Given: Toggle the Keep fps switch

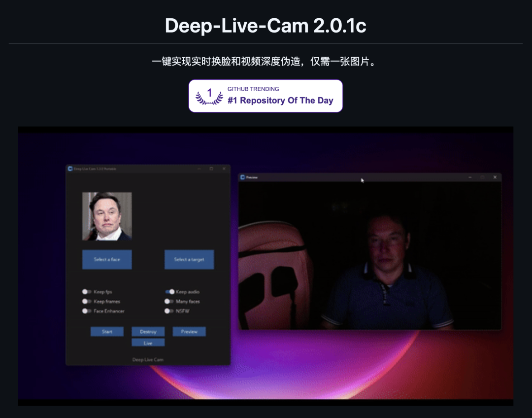Looking at the screenshot, I should point(87,292).
